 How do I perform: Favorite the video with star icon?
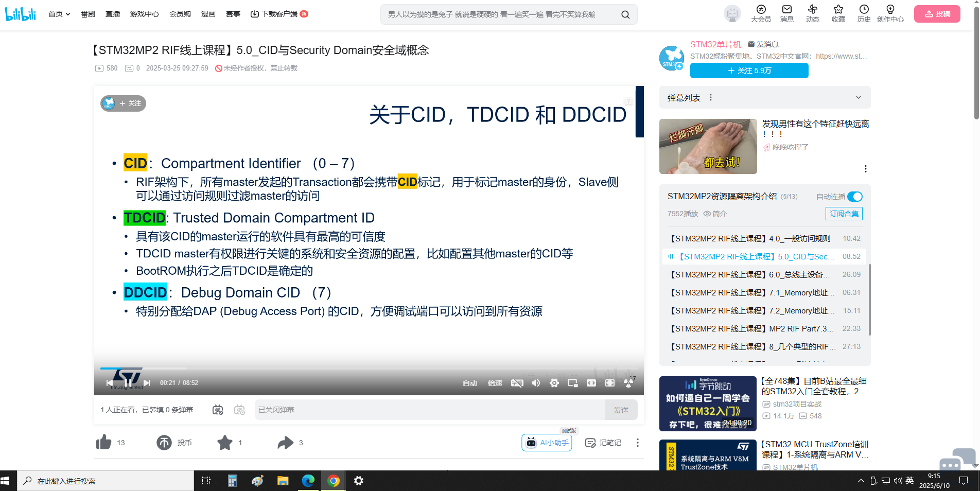click(x=225, y=442)
